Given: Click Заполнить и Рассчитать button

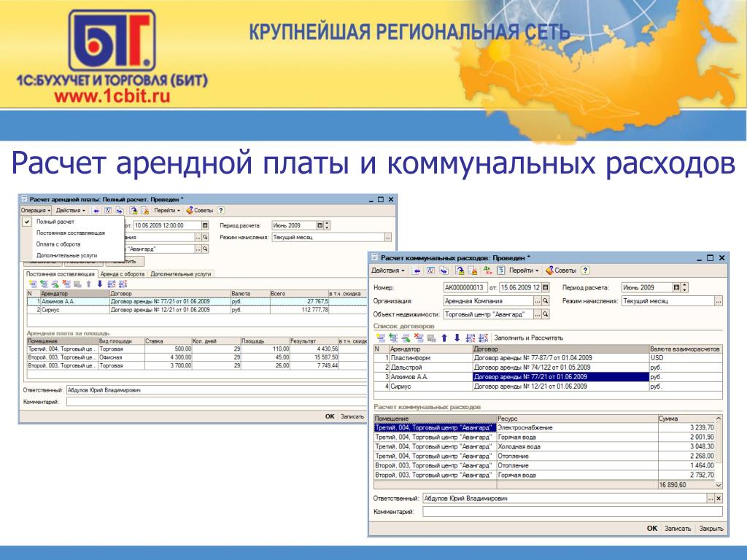Looking at the screenshot, I should [x=528, y=338].
